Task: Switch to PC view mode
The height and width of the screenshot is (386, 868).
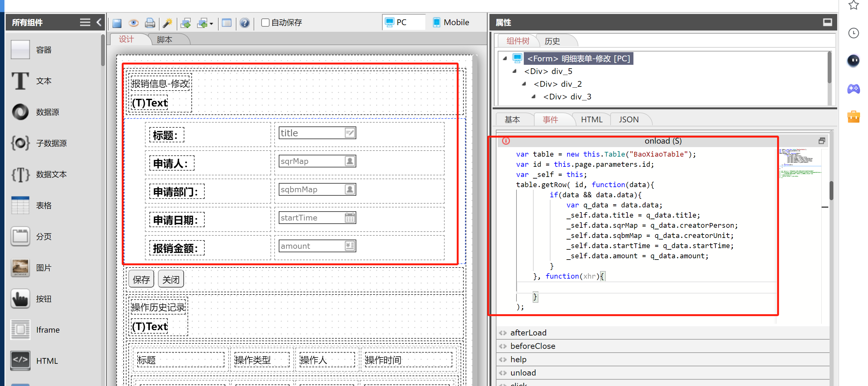Action: [402, 22]
